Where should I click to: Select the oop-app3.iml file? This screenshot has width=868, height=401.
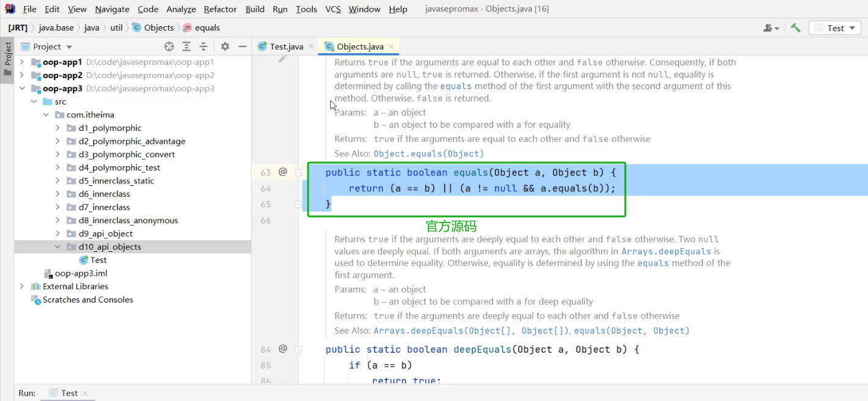(81, 273)
